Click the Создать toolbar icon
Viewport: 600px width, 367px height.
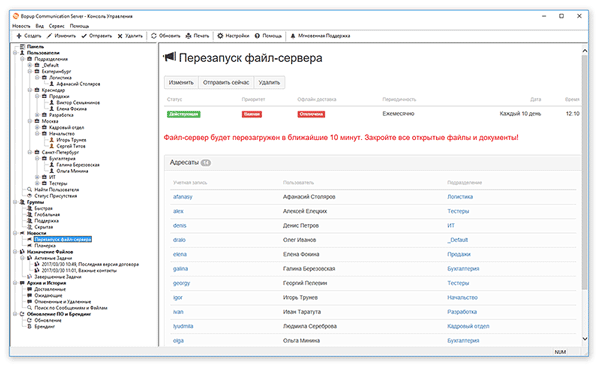[x=19, y=36]
